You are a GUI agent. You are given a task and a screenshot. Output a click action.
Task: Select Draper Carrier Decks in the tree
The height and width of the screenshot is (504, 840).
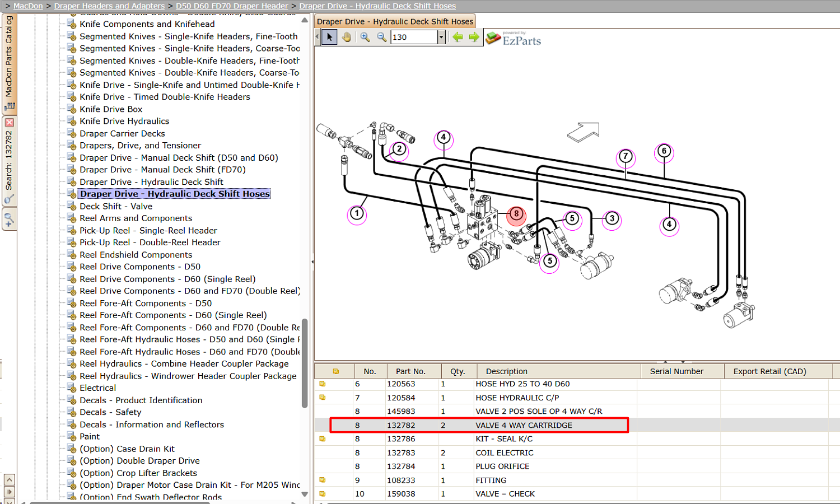pos(122,133)
